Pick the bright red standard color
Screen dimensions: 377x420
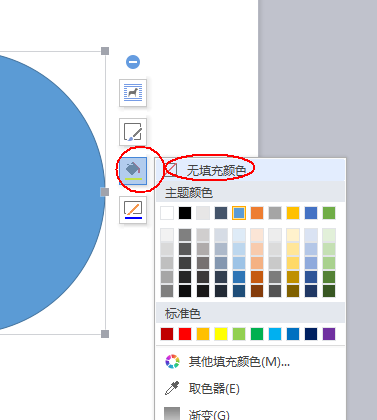(185, 334)
